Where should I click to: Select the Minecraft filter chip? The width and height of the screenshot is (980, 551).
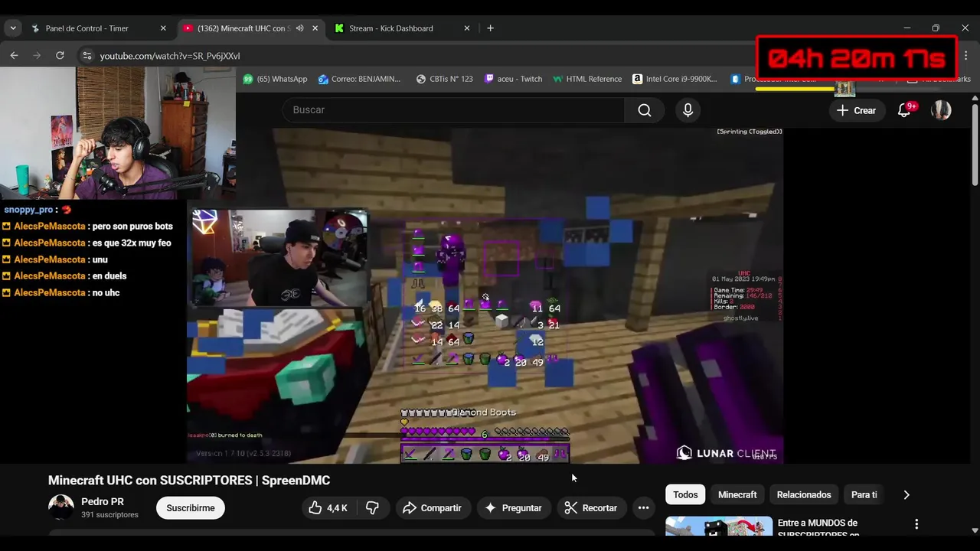click(737, 494)
